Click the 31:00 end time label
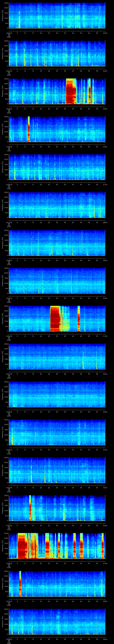The height and width of the screenshot is (644, 114). point(105,336)
